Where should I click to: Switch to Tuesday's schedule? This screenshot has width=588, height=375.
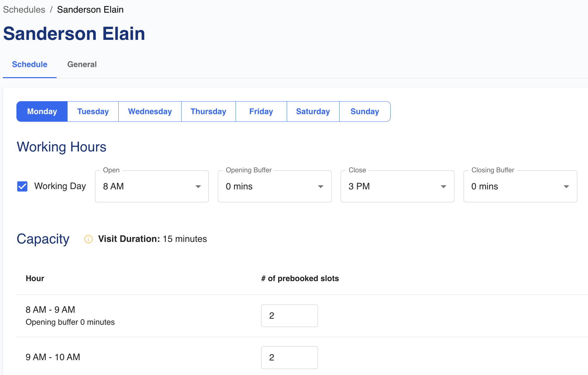(93, 112)
